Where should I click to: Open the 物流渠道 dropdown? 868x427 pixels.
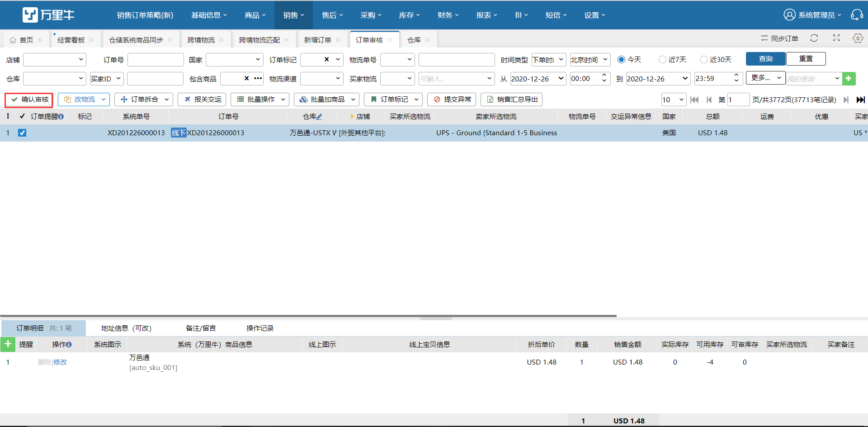coord(322,78)
